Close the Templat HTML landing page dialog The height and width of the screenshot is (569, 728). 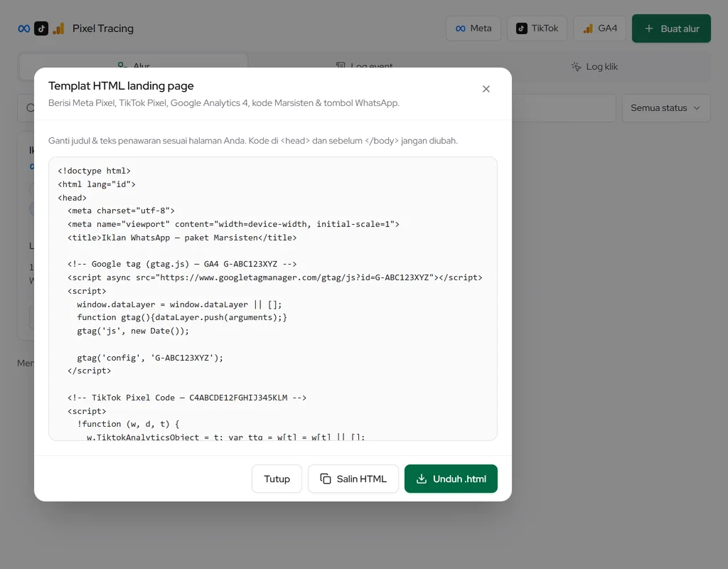486,89
